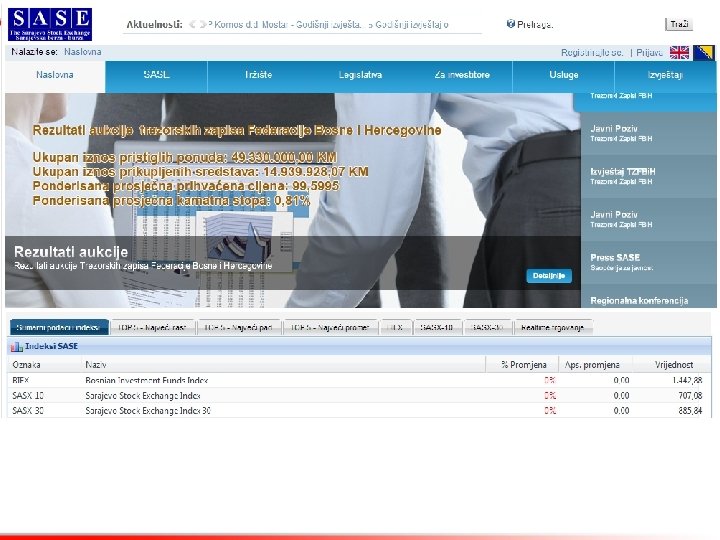720x540 pixels.
Task: Click the Naslovna breadcrumb link
Action: point(83,52)
